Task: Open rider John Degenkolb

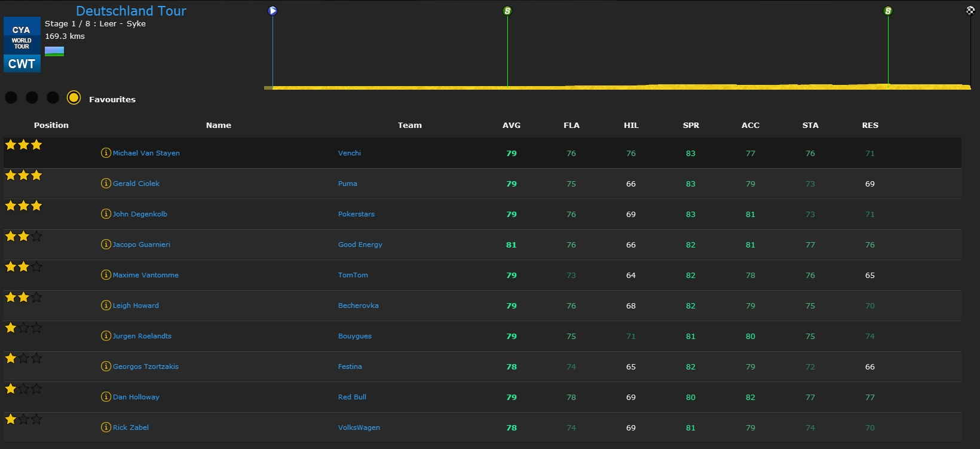Action: pos(140,214)
